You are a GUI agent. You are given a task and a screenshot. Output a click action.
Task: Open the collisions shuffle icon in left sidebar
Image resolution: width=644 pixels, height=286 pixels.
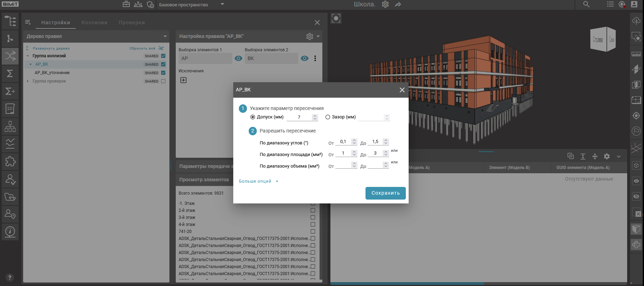10,56
